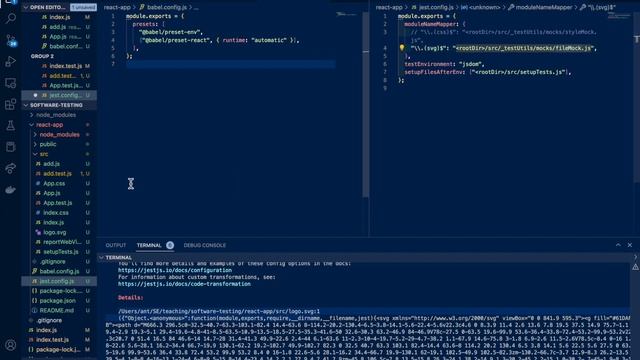Maximize terminal panel with up chevron
The image size is (640, 360).
(x=618, y=245)
